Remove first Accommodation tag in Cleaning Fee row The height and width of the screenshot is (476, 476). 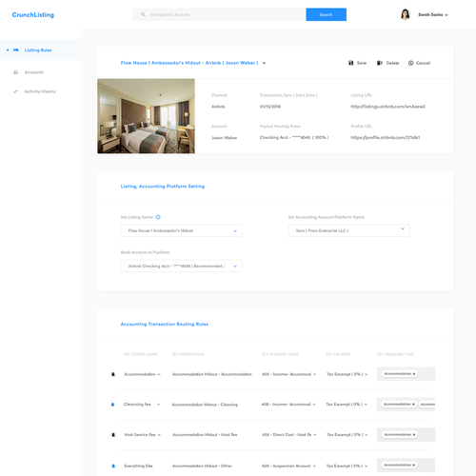(413, 405)
